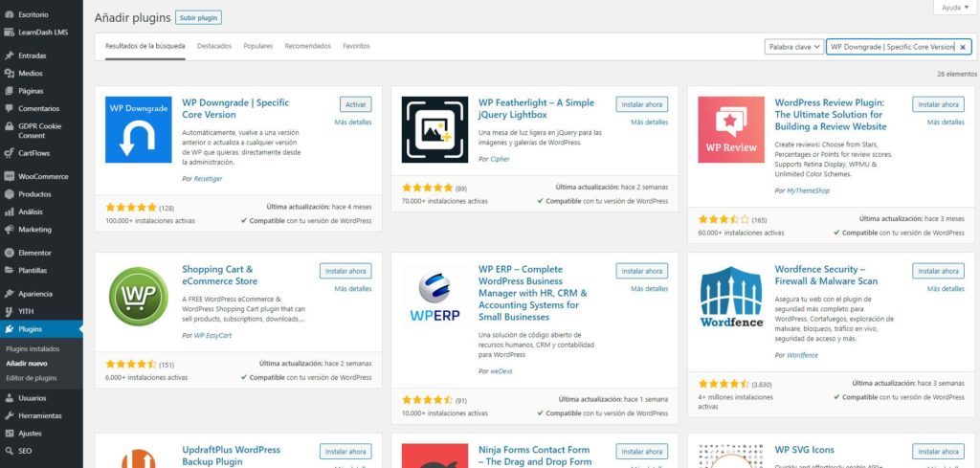The width and height of the screenshot is (980, 468).
Task: Clear the plugin search field with X
Action: pos(963,47)
